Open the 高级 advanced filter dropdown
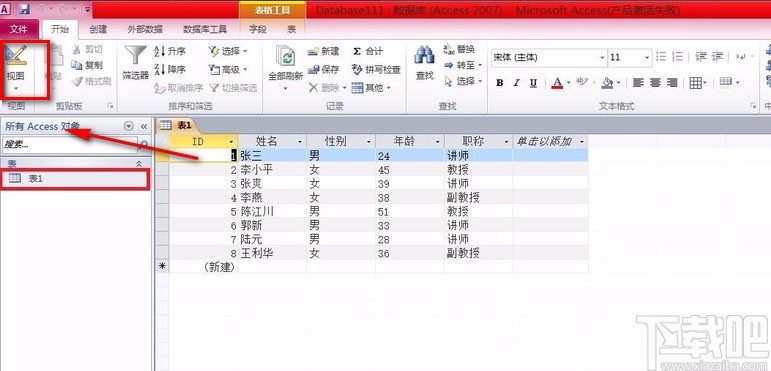 coord(228,69)
